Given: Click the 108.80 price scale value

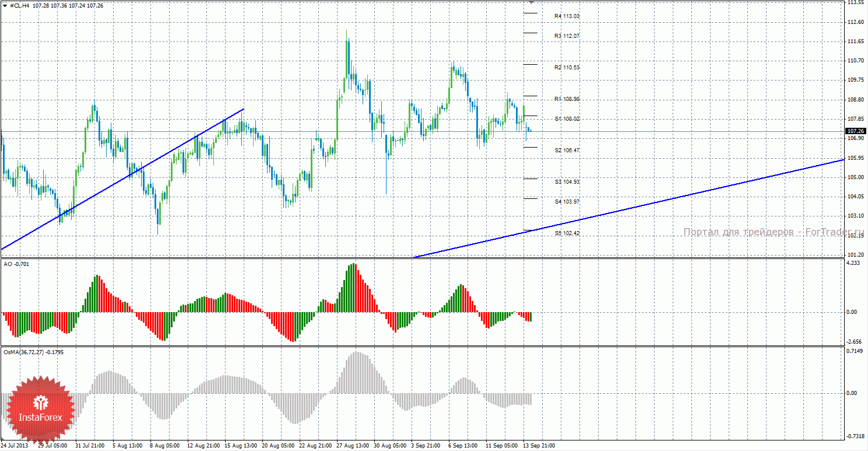Looking at the screenshot, I should [x=855, y=100].
